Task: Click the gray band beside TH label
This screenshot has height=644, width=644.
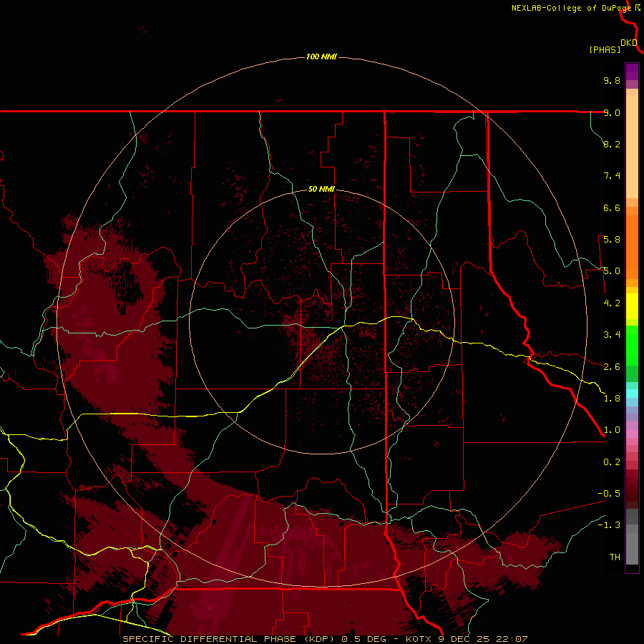Action: tap(632, 549)
